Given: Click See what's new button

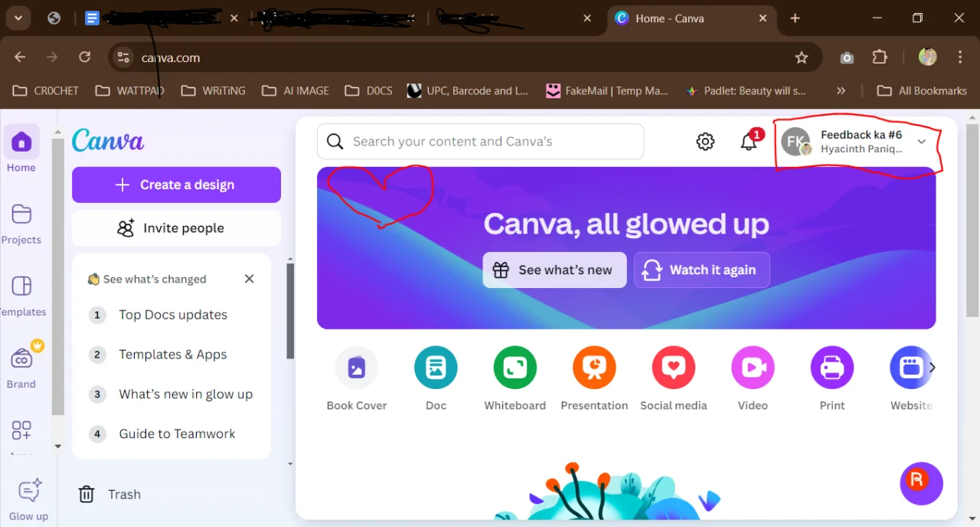Looking at the screenshot, I should pyautogui.click(x=554, y=270).
